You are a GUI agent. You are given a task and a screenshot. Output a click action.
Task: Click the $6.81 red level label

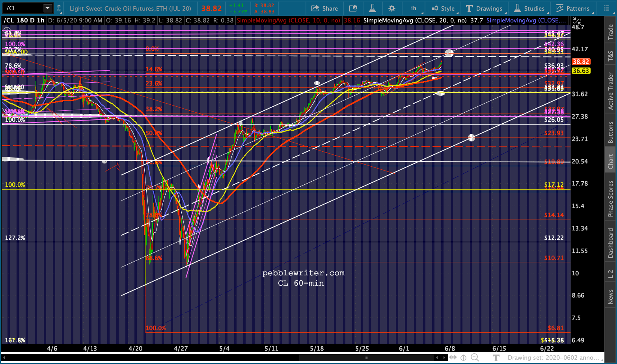tap(556, 328)
